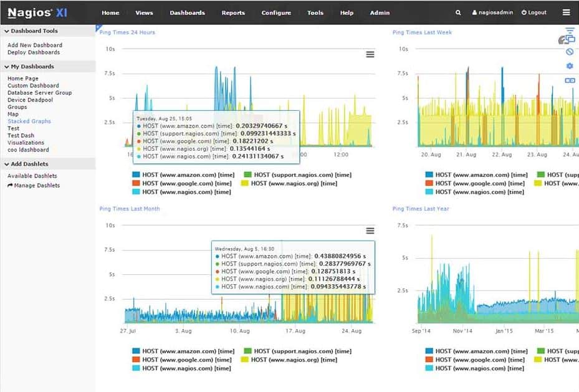Click the tall blue spike in 24 Hours chart

(216, 88)
